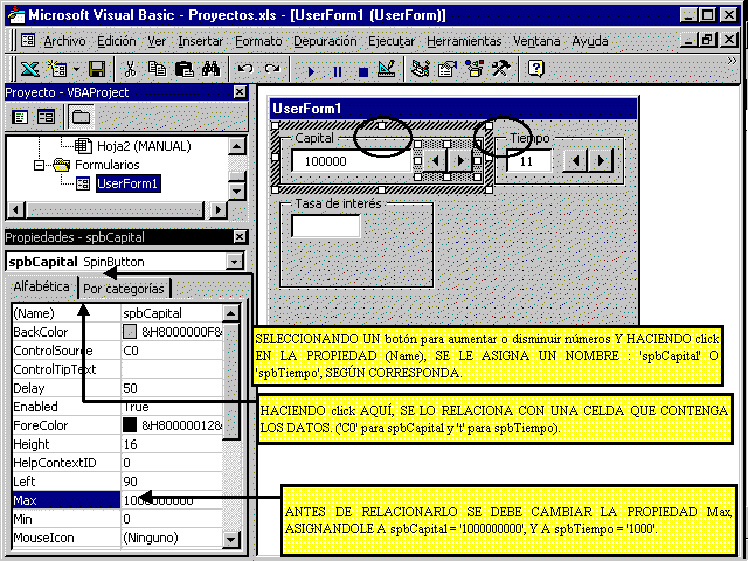Click the Tiempo spin button left arrow

tap(576, 161)
